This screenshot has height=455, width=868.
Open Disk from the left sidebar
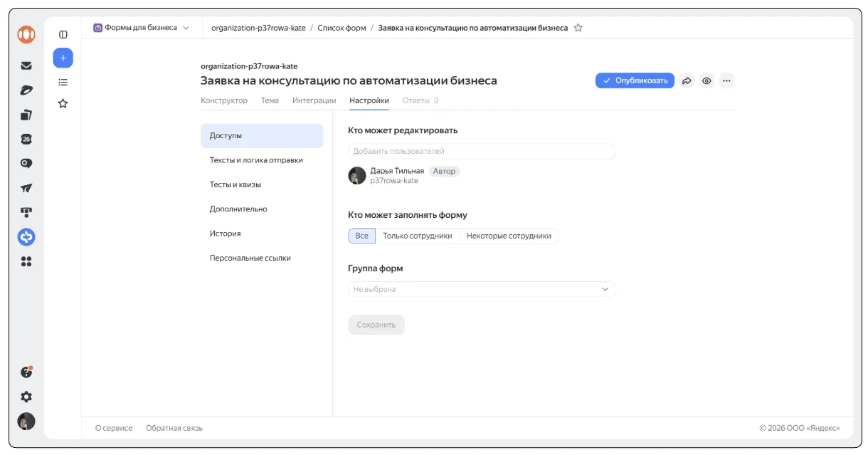[26, 90]
